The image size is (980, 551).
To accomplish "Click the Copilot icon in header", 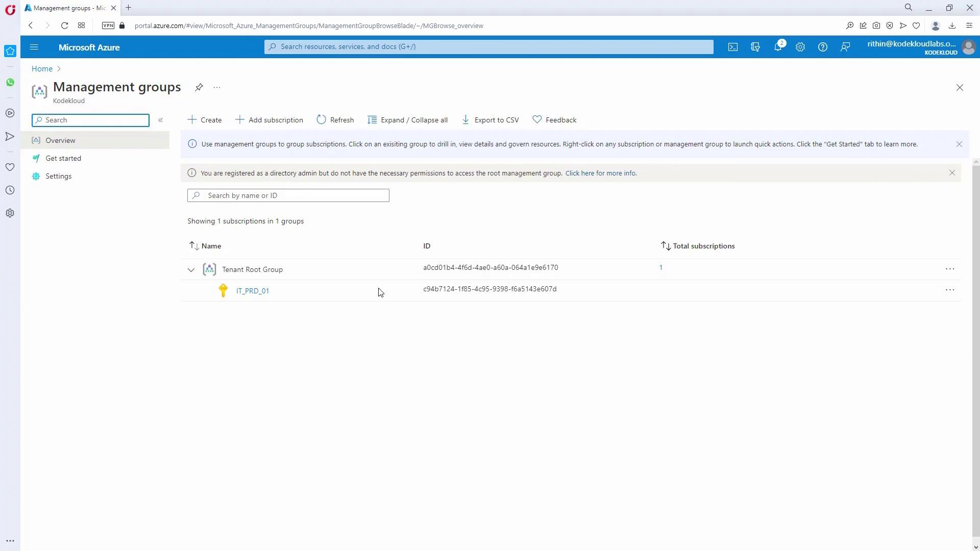I will point(755,47).
